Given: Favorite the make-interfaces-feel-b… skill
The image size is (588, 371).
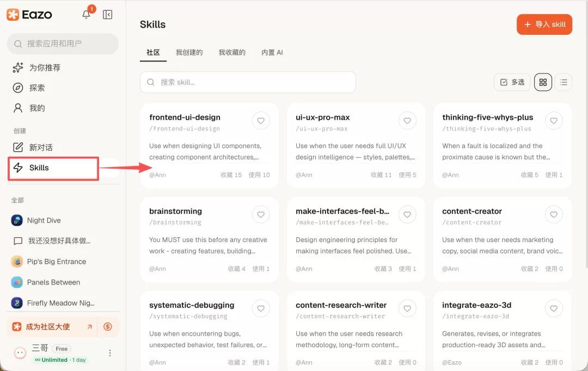Looking at the screenshot, I should coord(407,215).
